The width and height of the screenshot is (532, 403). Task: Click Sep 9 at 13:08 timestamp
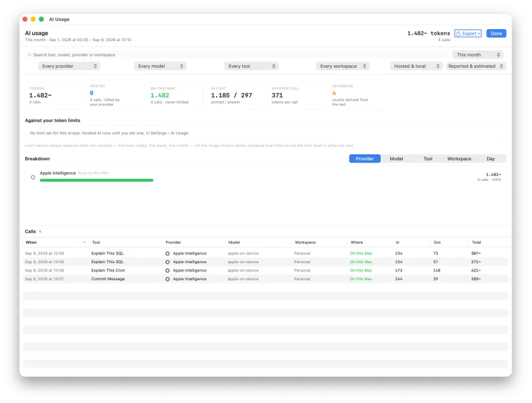[44, 271]
